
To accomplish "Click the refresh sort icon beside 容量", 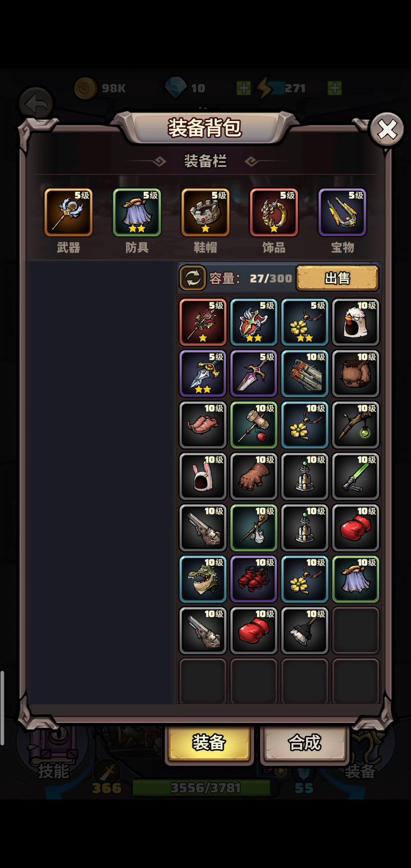I will [193, 278].
